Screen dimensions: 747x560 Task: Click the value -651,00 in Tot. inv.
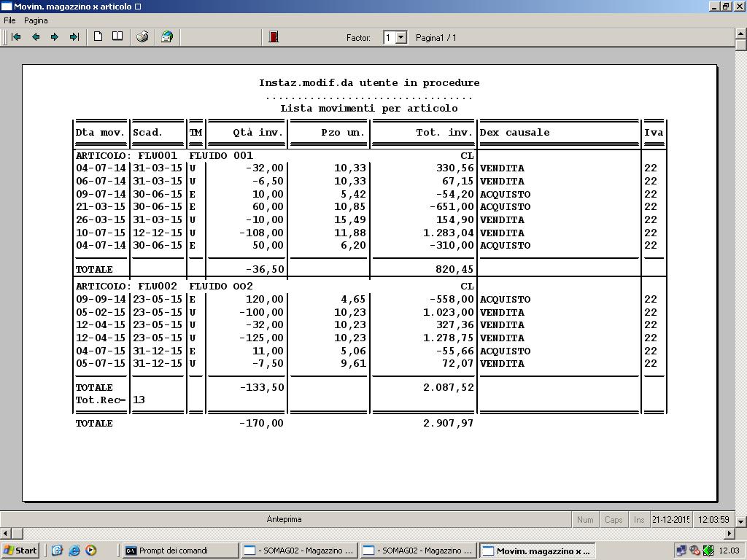tap(452, 206)
